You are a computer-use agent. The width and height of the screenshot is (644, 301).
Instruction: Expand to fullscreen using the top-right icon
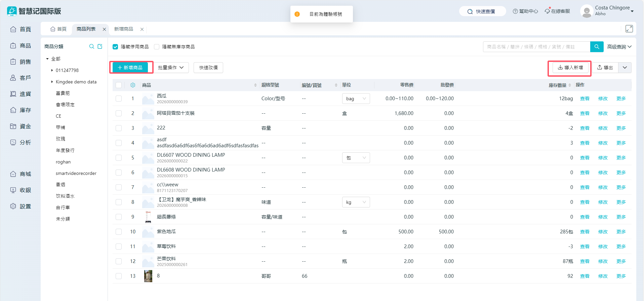point(629,29)
